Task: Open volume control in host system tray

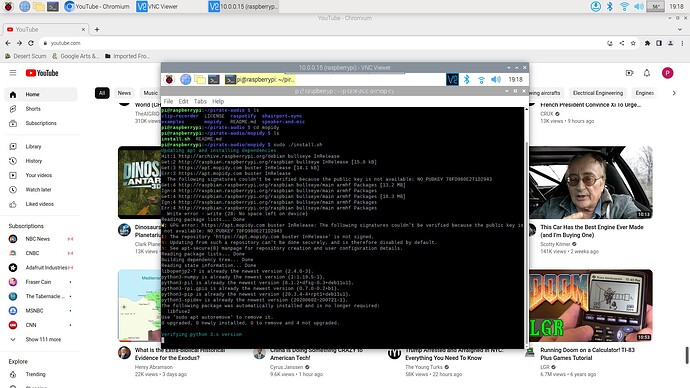Action: point(639,6)
